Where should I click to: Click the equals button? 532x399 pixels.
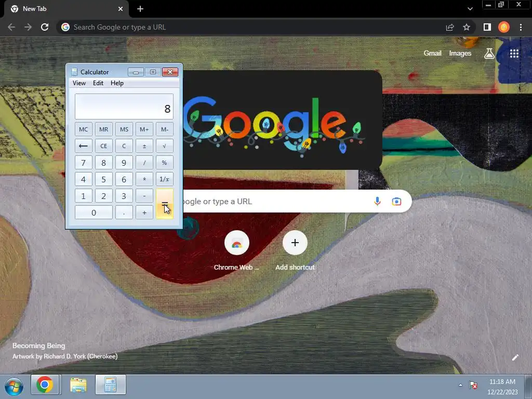click(165, 204)
